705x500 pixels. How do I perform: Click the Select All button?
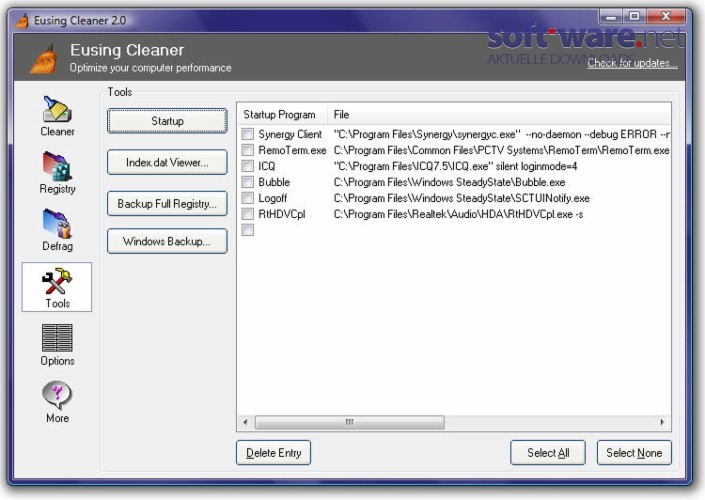click(x=548, y=453)
